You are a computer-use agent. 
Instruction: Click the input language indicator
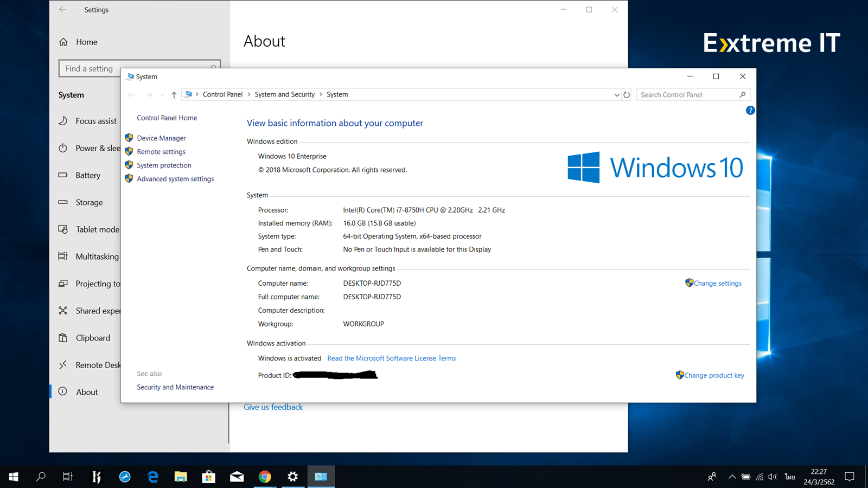(790, 477)
